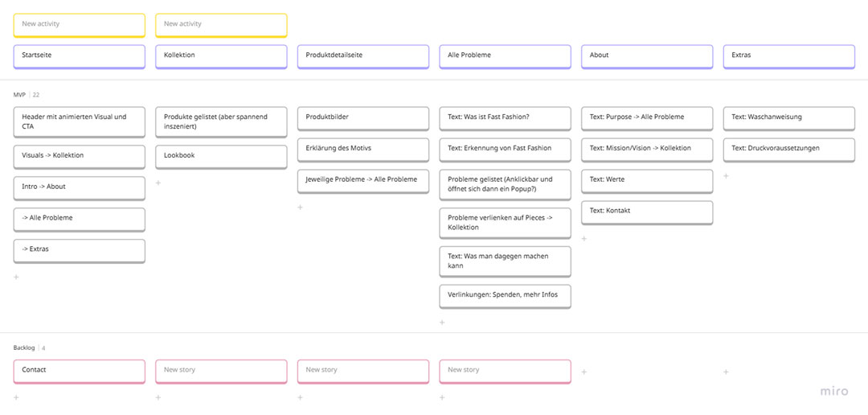
Task: Select the 'Alle Probleme' task card
Action: click(505, 56)
